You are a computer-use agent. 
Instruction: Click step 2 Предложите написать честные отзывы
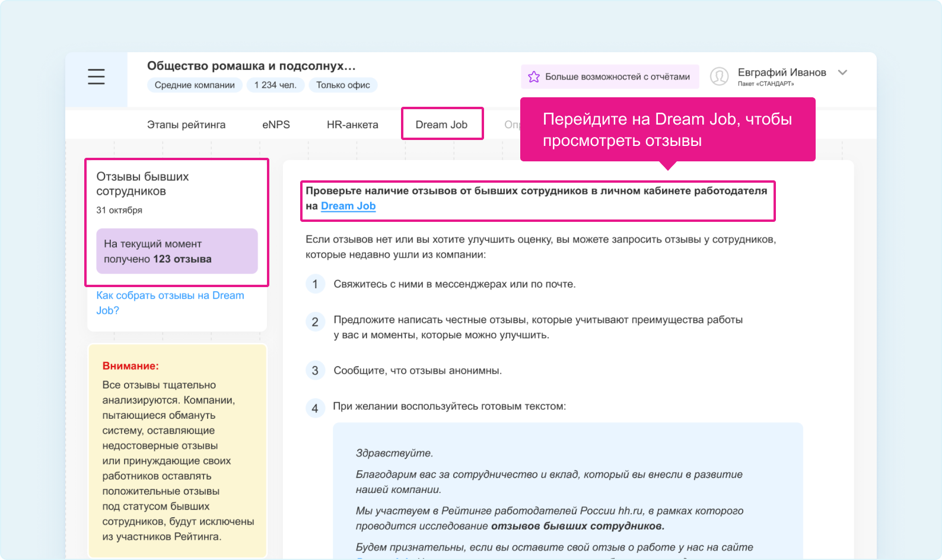(538, 327)
